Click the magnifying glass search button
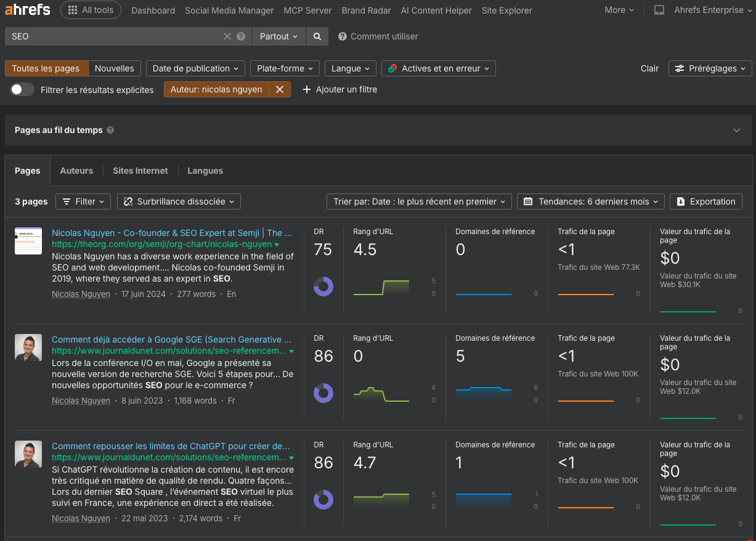756x541 pixels. (317, 36)
